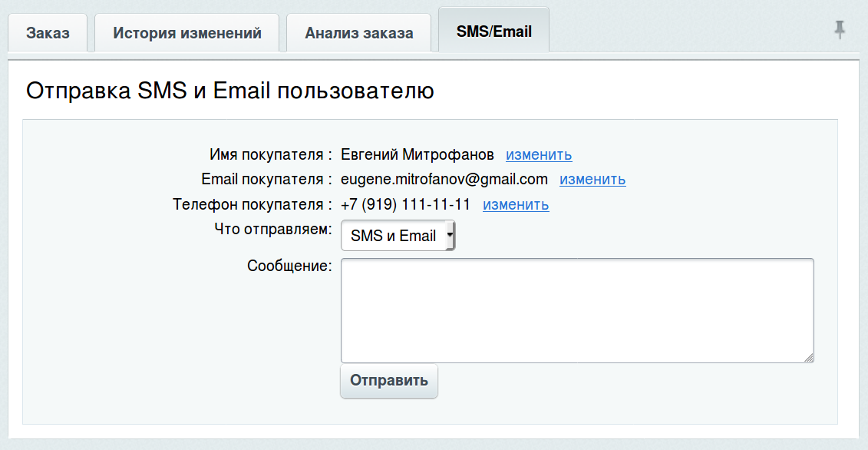The width and height of the screenshot is (868, 450).
Task: Pin the tab panel with the pushpin icon
Action: 840,30
